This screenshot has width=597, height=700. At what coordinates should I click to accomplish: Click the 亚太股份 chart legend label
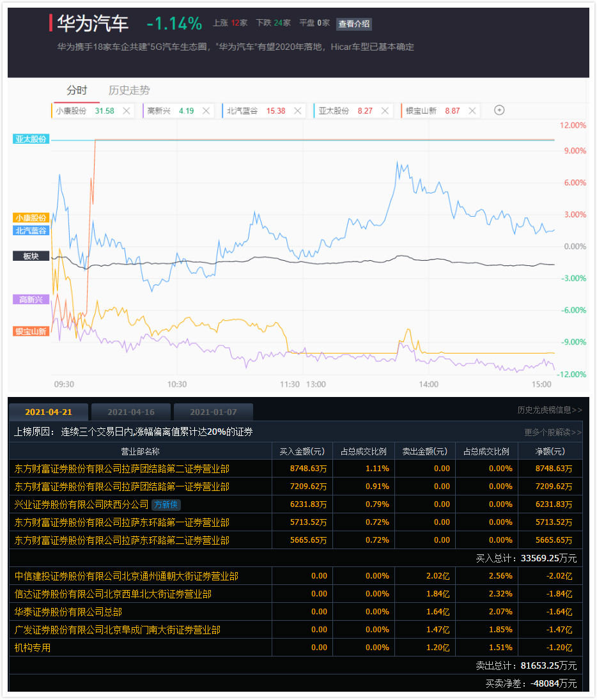point(31,139)
